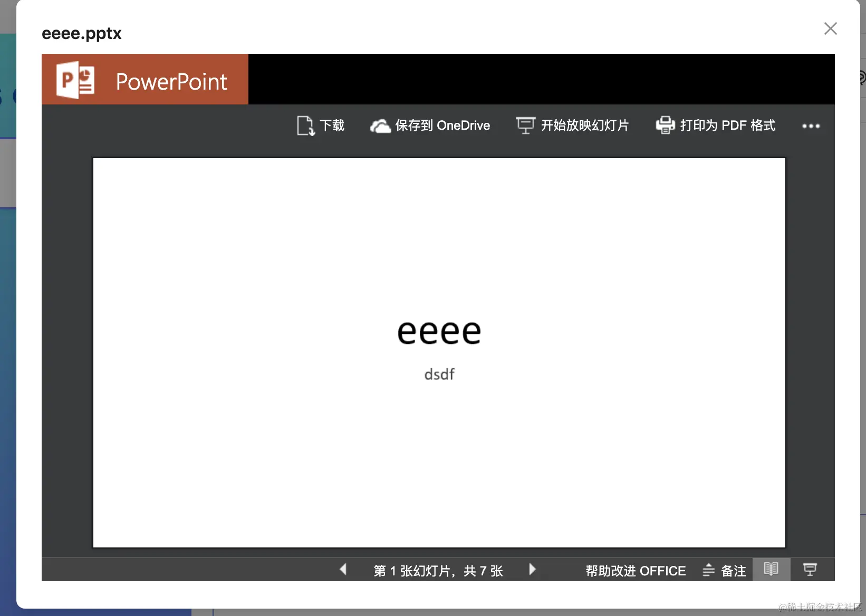The image size is (866, 616).
Task: Click 保存到 OneDrive text
Action: click(442, 126)
